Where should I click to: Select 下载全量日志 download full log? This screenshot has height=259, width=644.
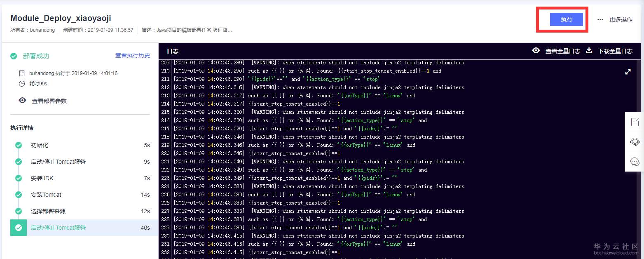pos(615,51)
